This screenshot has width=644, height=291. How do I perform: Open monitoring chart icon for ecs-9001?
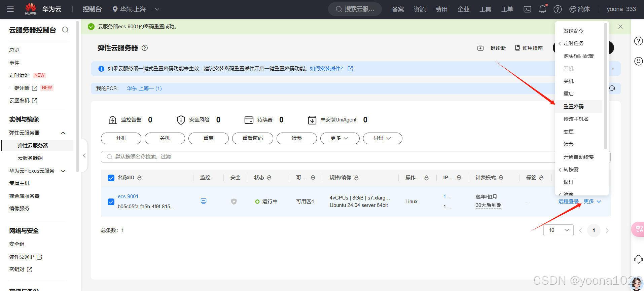pos(204,201)
